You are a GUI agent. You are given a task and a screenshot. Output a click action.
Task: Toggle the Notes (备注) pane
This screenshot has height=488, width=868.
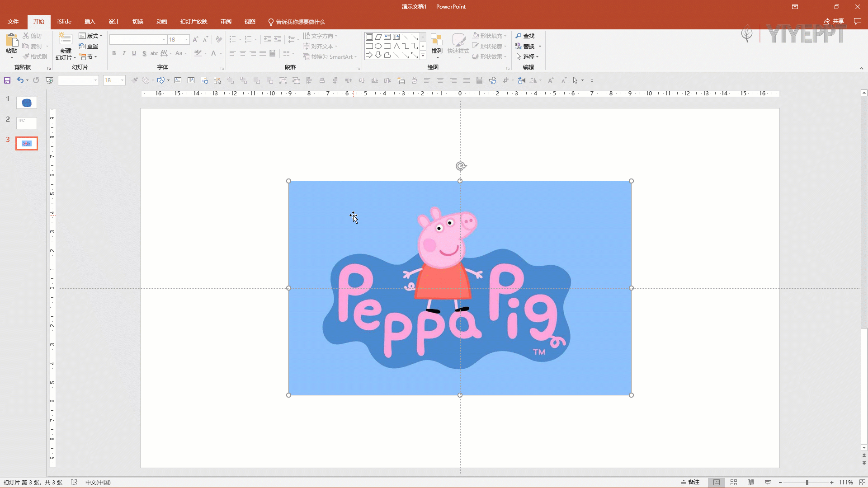coord(690,482)
